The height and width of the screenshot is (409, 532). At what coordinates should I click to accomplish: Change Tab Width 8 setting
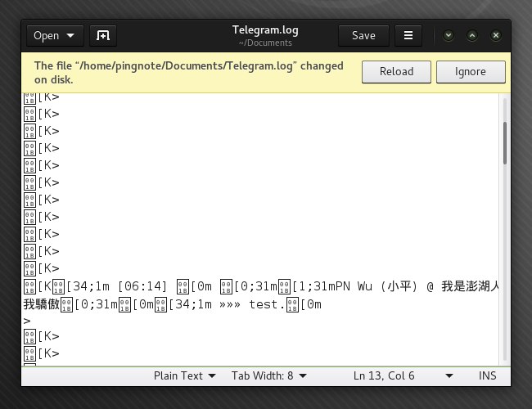(269, 375)
